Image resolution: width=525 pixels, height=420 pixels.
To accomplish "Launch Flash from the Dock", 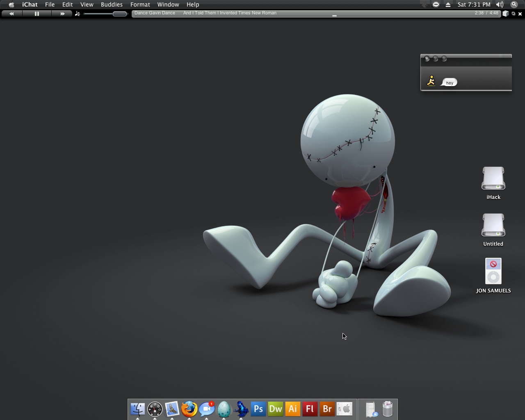I will click(310, 409).
